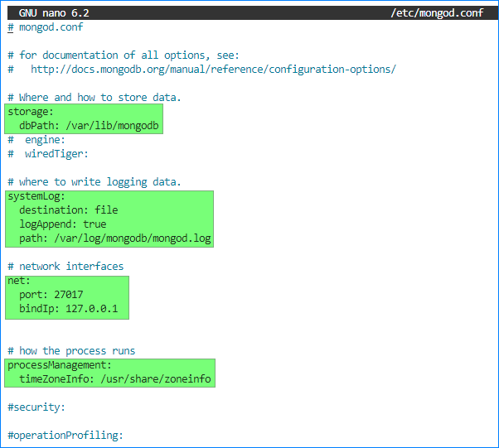Click the '# network interfaces' comment
This screenshot has width=499, height=448.
point(65,266)
